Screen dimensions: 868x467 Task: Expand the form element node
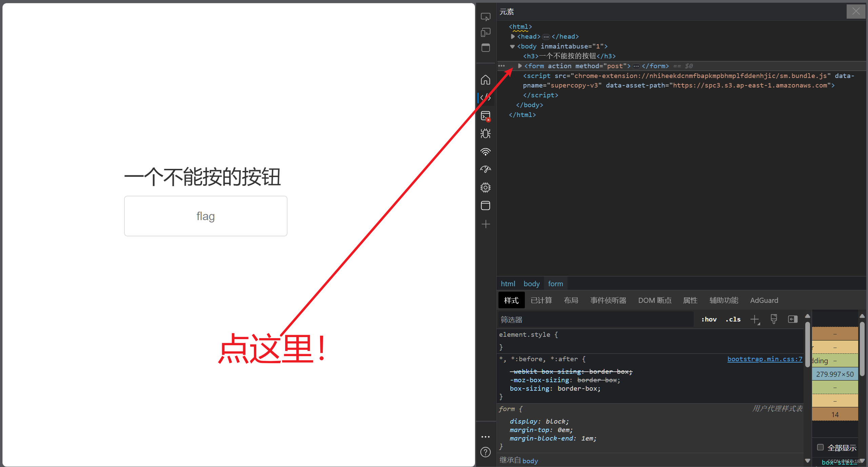pyautogui.click(x=520, y=66)
